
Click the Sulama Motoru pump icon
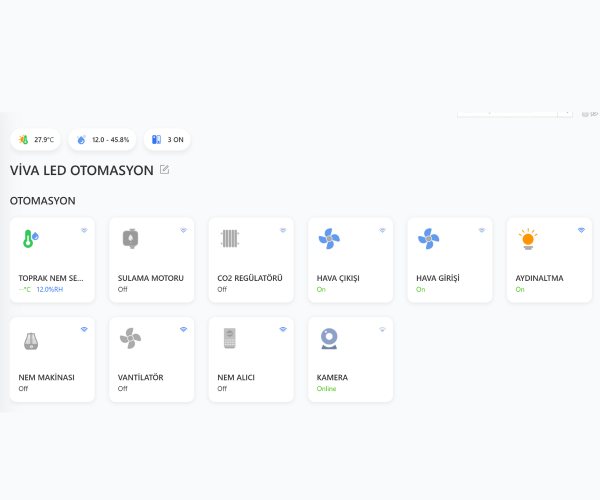click(130, 239)
